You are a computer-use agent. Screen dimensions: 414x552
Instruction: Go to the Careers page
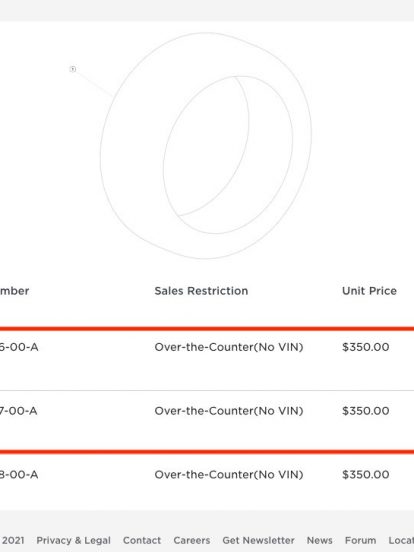click(192, 540)
